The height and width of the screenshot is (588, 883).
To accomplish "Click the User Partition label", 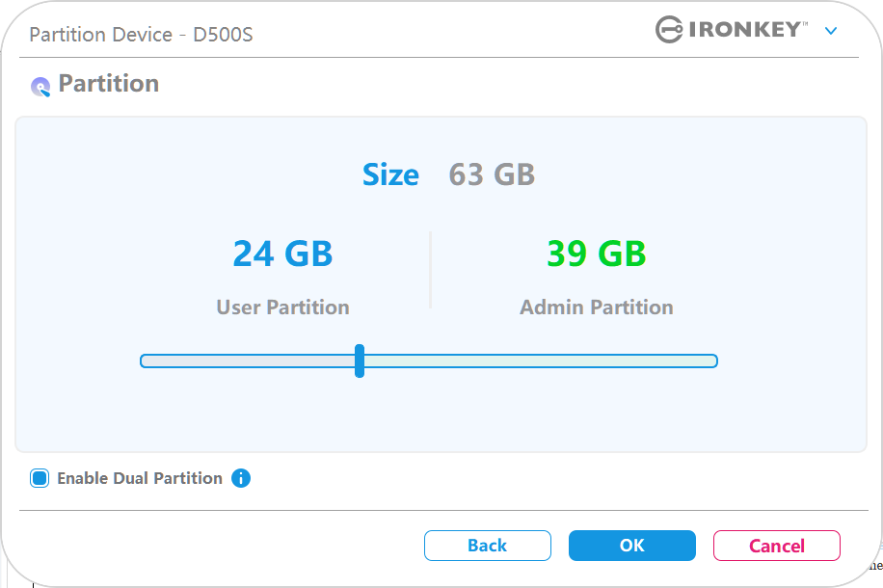I will click(x=282, y=307).
